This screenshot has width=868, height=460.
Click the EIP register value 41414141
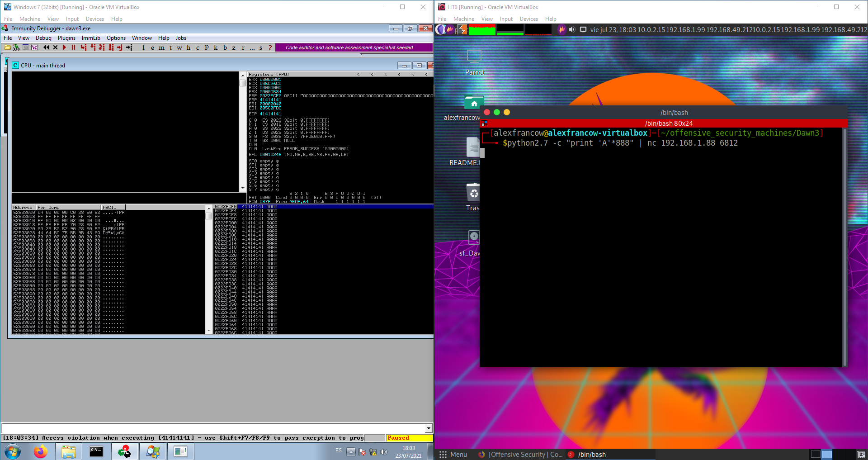point(270,114)
